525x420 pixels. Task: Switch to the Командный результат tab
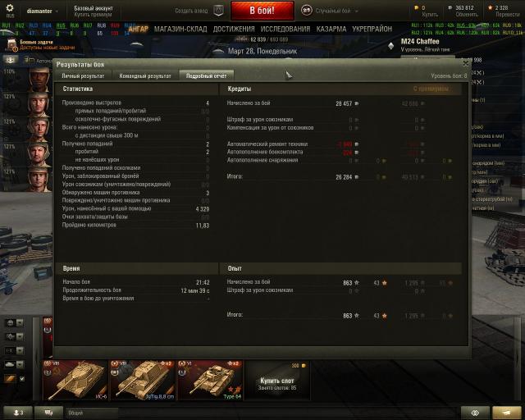[145, 76]
